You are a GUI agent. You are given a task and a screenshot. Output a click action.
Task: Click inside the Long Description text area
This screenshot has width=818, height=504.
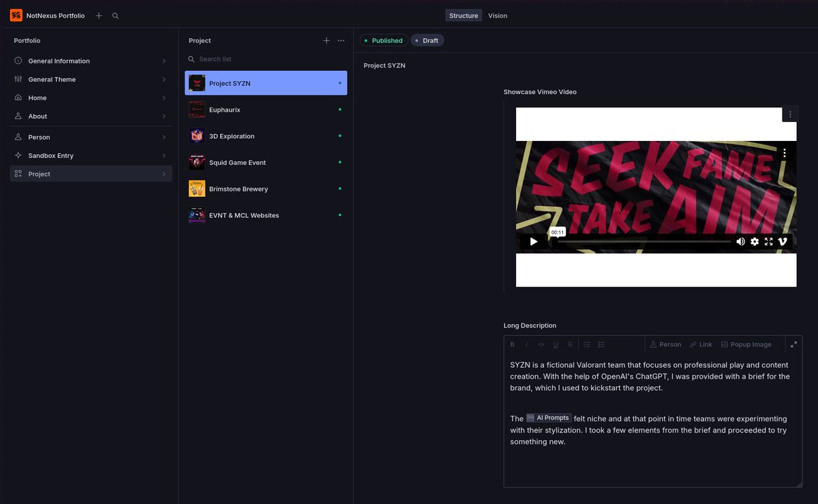pos(653,420)
